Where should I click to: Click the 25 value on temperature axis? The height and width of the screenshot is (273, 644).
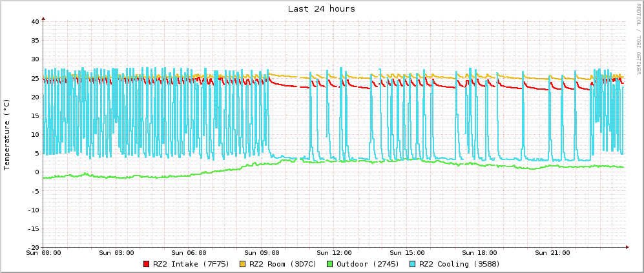point(35,78)
